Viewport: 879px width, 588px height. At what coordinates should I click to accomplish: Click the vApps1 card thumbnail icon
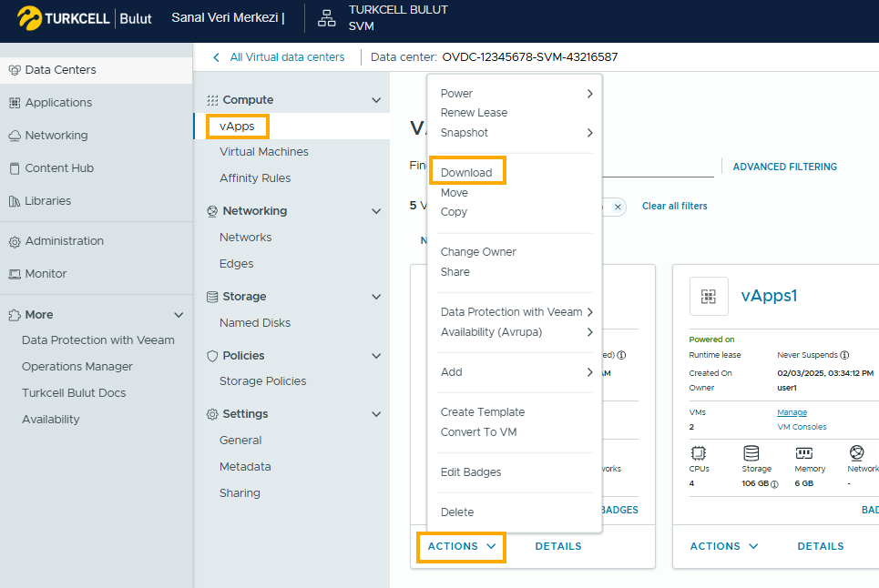[709, 296]
